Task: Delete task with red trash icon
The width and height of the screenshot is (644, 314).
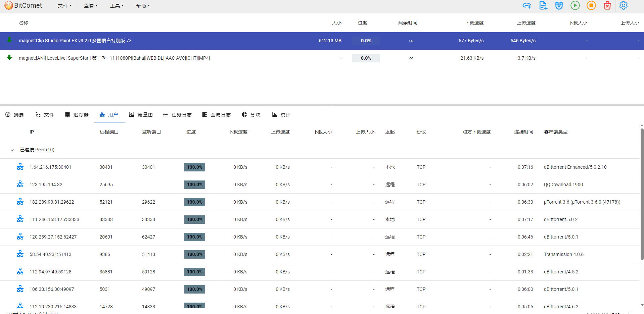Action: 607,5
